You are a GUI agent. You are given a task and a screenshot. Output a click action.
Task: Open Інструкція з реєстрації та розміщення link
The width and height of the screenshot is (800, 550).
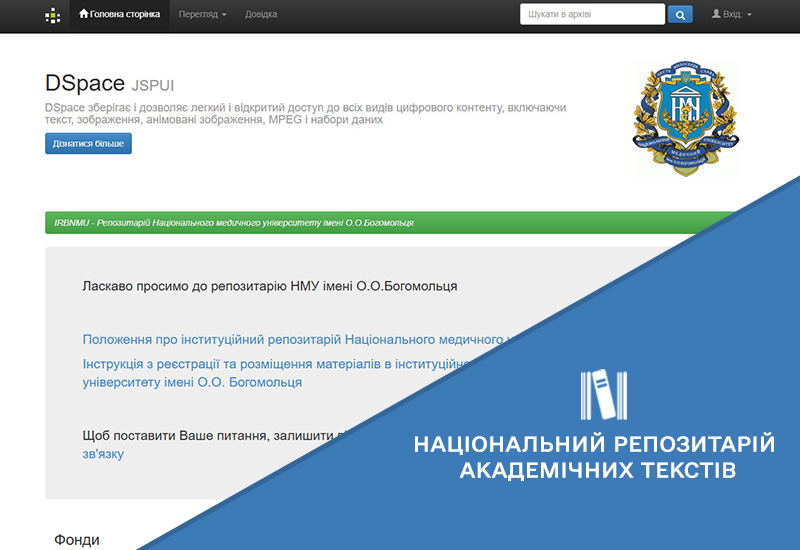point(276,373)
